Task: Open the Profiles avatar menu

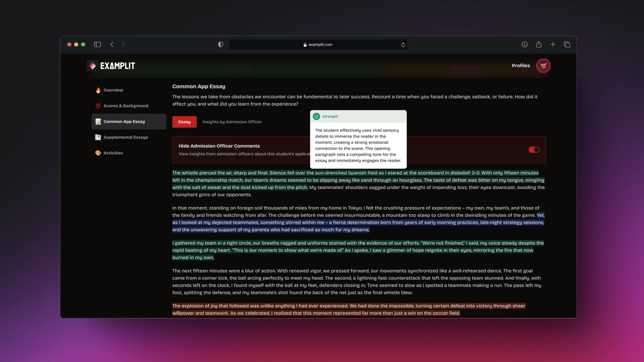Action: point(543,66)
